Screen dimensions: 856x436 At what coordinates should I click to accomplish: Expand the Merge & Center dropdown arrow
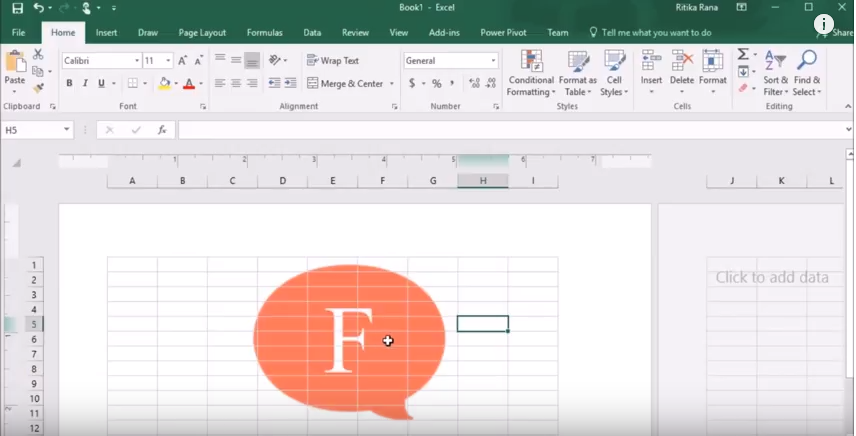(x=391, y=84)
